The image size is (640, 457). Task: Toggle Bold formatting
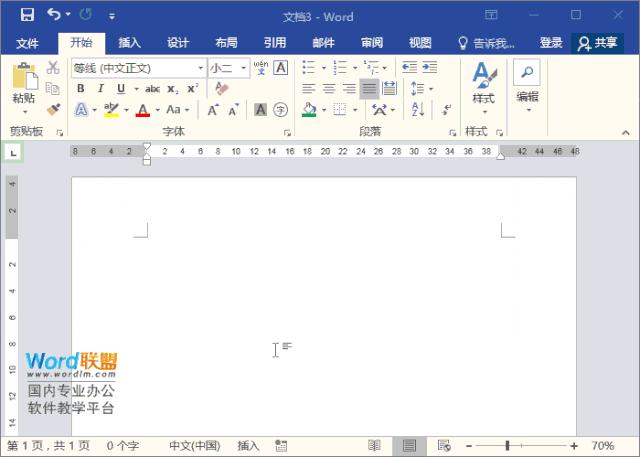[x=81, y=89]
